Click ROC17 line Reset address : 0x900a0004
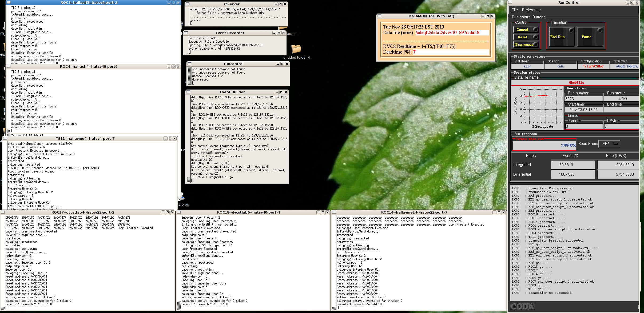 click(26, 294)
